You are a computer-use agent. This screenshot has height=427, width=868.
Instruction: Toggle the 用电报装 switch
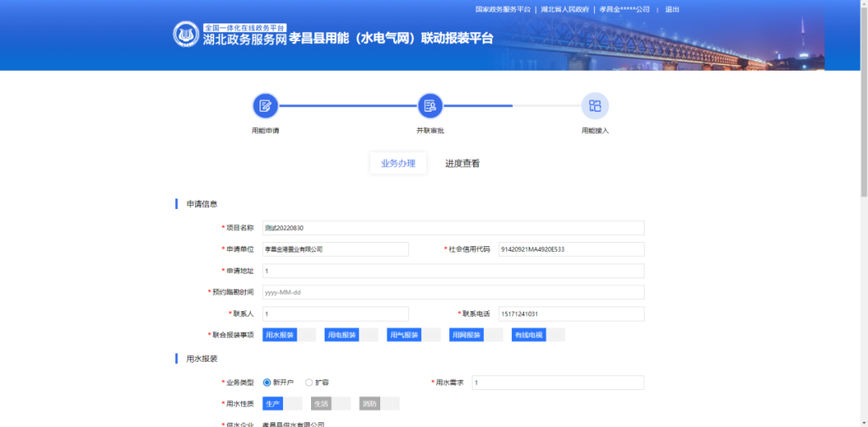351,335
